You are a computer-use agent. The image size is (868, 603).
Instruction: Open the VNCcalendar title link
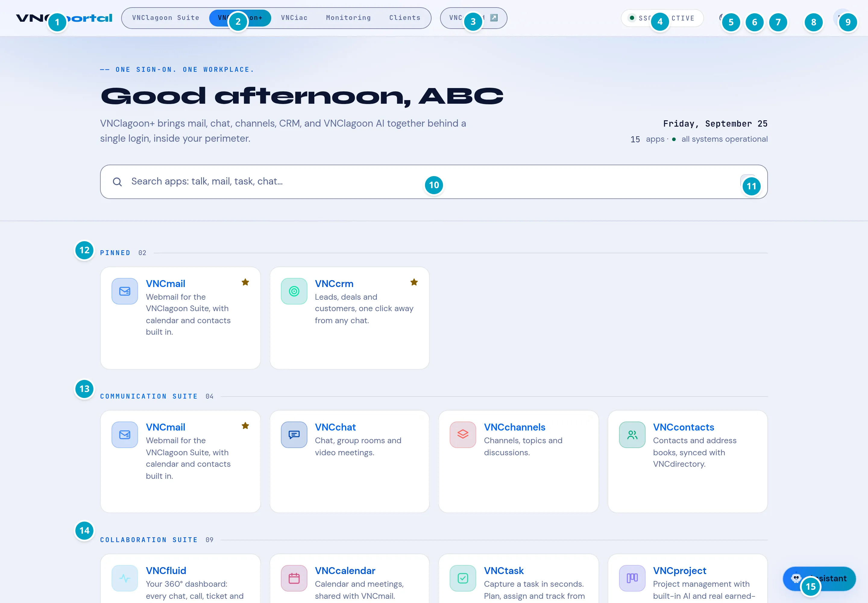click(x=345, y=571)
